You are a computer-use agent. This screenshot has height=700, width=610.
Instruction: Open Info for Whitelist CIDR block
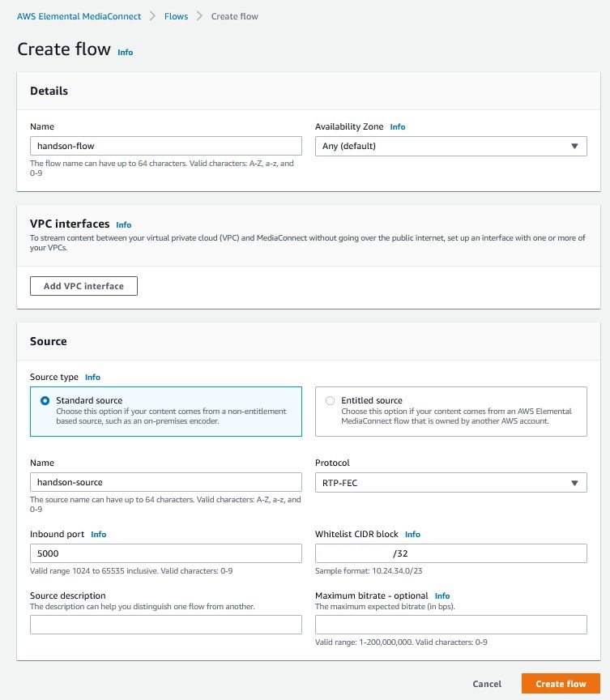(412, 535)
